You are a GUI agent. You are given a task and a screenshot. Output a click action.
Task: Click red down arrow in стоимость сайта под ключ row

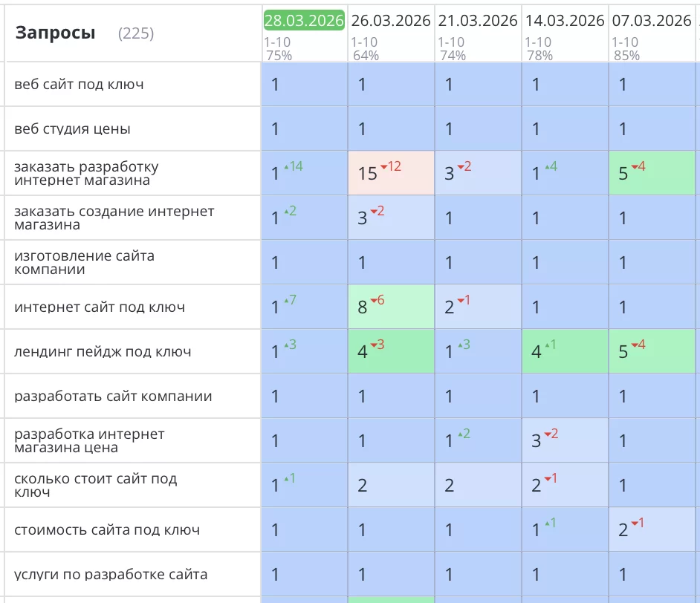click(x=634, y=524)
